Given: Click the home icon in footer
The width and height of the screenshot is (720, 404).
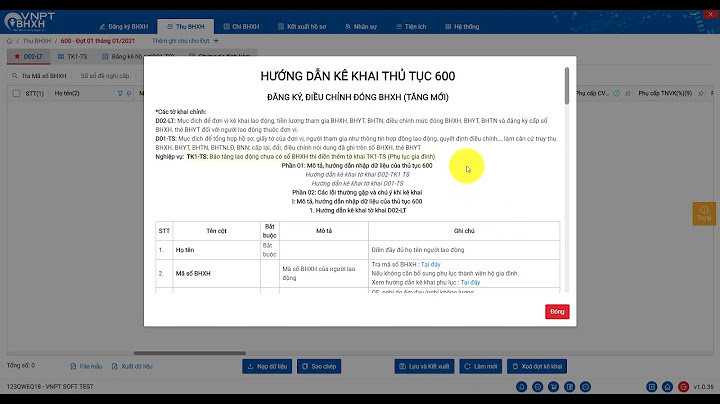Looking at the screenshot, I should coord(667,387).
